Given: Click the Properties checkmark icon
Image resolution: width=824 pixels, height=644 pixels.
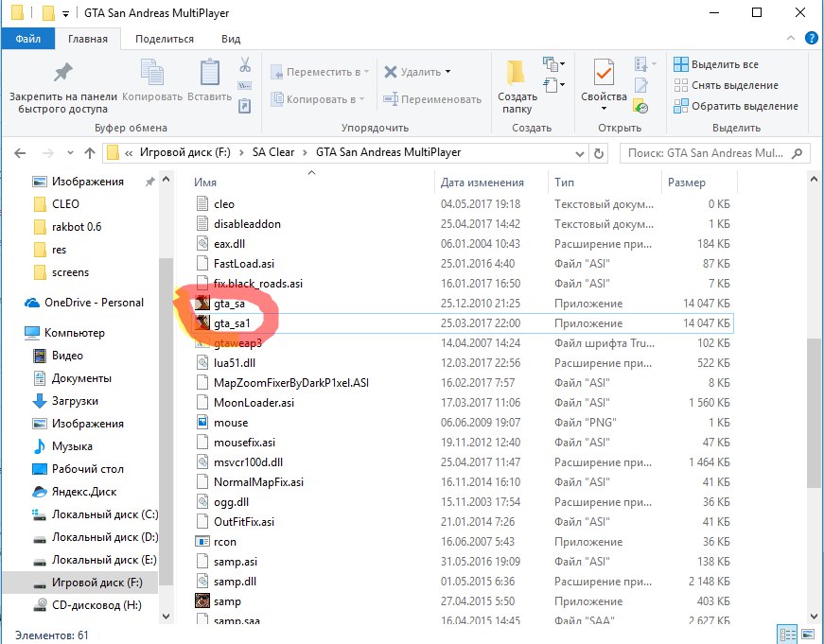Looking at the screenshot, I should (x=604, y=72).
